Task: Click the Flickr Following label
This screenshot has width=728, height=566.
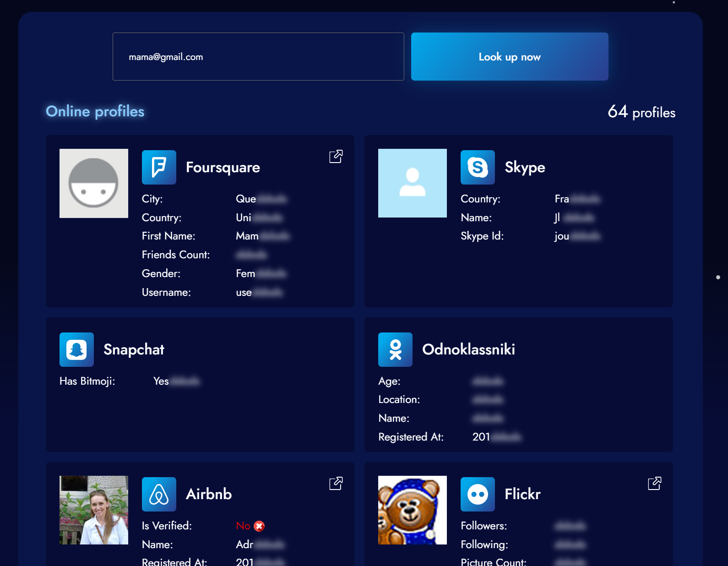Action: (484, 544)
